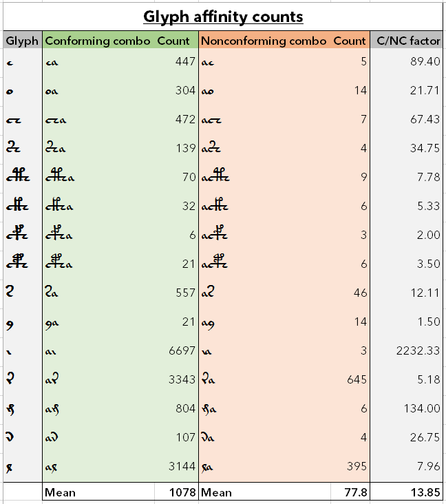Viewport: 446px width, 504px height.
Task: Select the 'Glyph' column header
Action: (22, 41)
